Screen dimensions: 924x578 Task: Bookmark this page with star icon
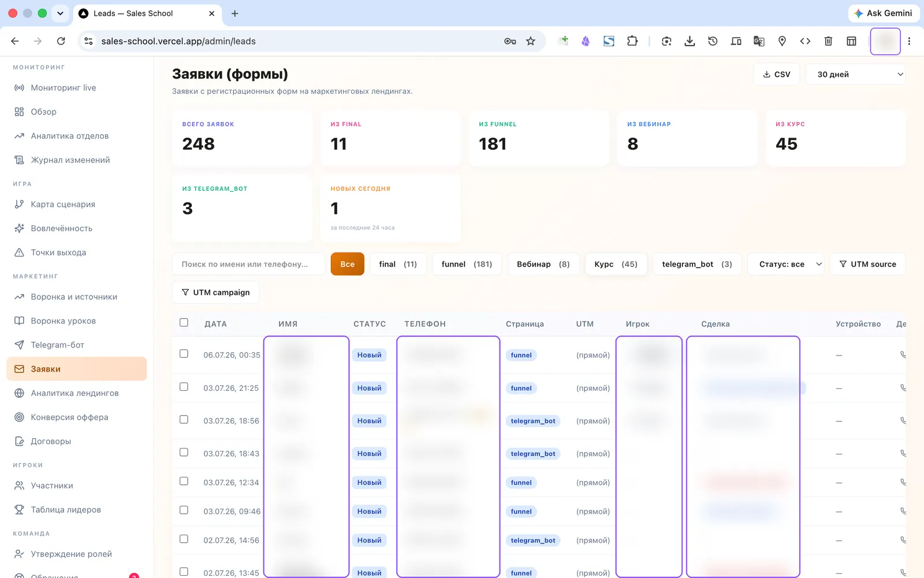(531, 41)
